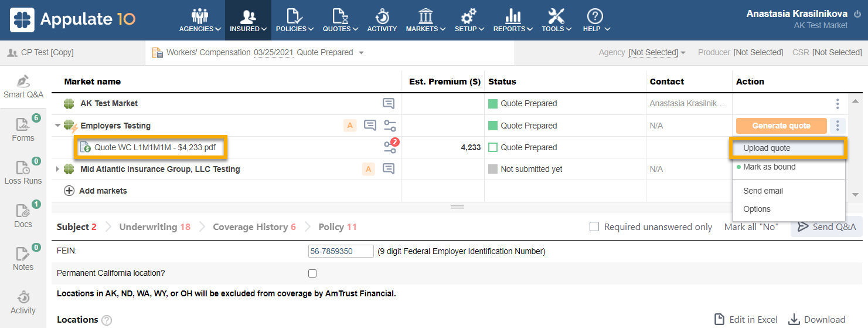Open the Setup menu
This screenshot has height=328, width=868.
469,20
